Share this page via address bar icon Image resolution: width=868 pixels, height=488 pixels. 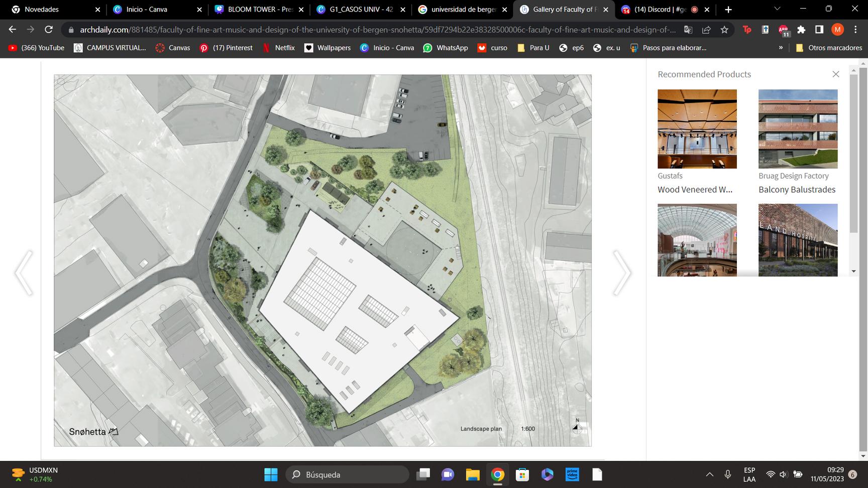coord(706,30)
